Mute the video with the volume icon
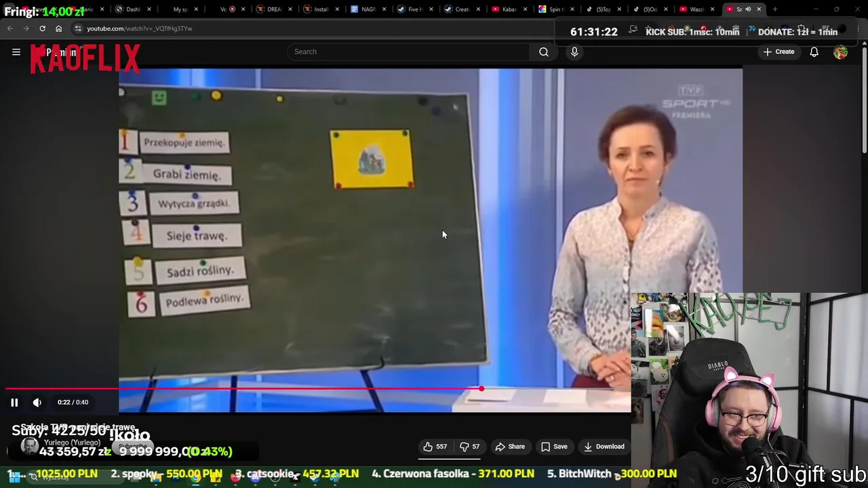Screen dimensions: 868x488 point(37,403)
